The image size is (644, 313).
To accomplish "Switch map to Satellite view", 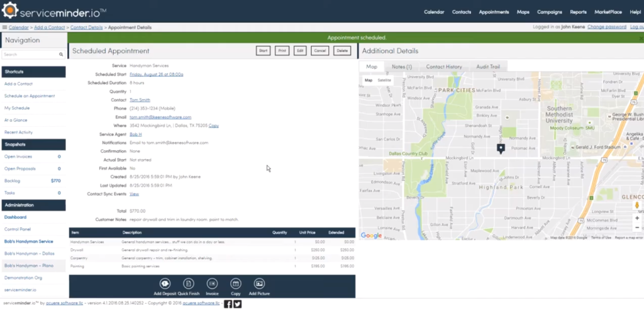I will pyautogui.click(x=384, y=80).
